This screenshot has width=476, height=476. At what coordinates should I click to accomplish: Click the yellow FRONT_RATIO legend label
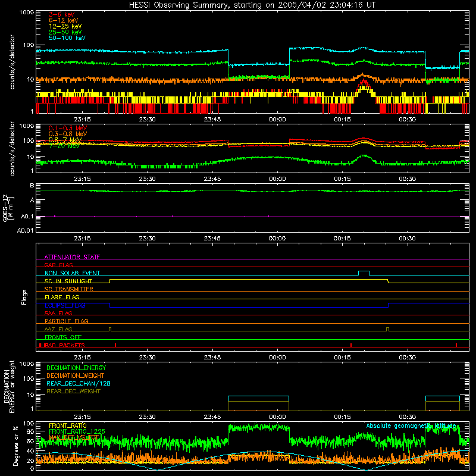tap(68, 425)
